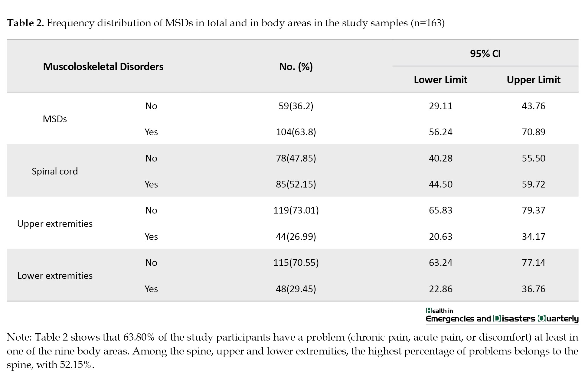
Task: Click the 59(36.2) cell value
Action: coord(296,106)
